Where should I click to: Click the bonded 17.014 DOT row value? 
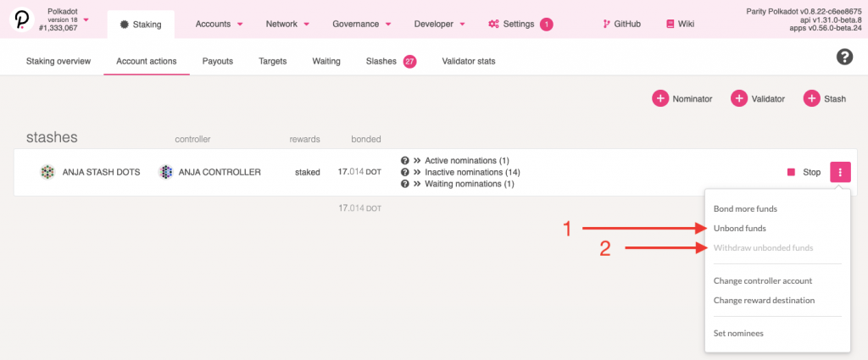[x=359, y=172]
